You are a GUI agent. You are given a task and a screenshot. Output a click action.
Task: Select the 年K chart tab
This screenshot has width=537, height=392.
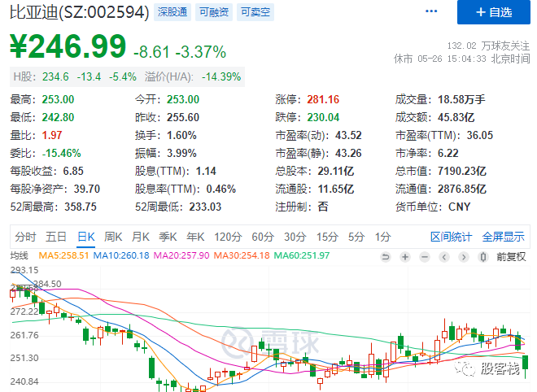(x=195, y=237)
